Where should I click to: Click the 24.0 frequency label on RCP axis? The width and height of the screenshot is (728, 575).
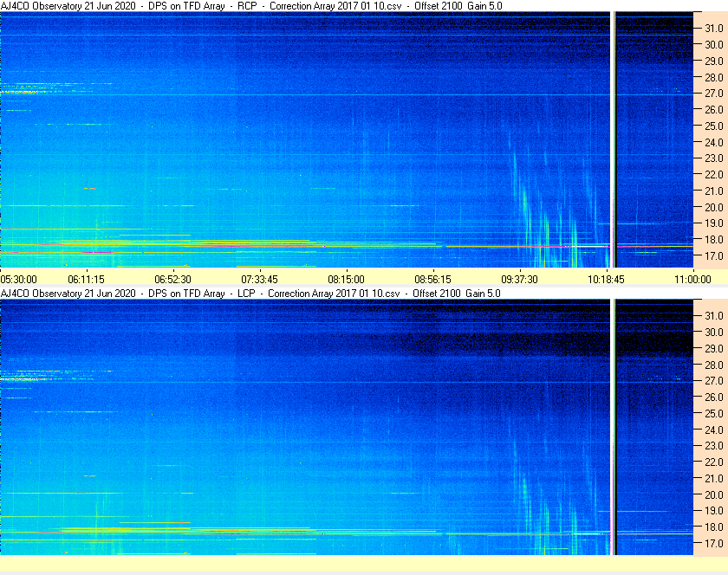pyautogui.click(x=714, y=142)
